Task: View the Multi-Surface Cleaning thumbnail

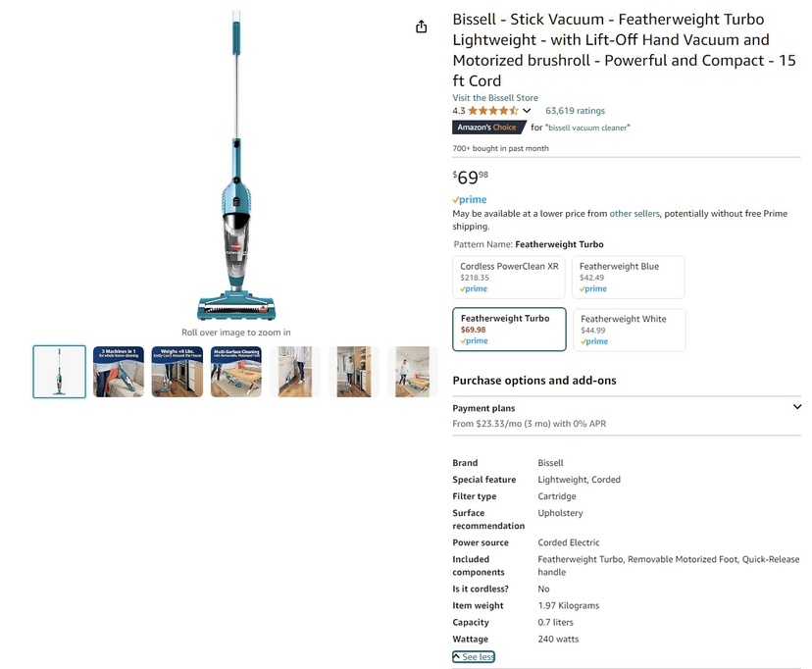Action: [x=236, y=372]
